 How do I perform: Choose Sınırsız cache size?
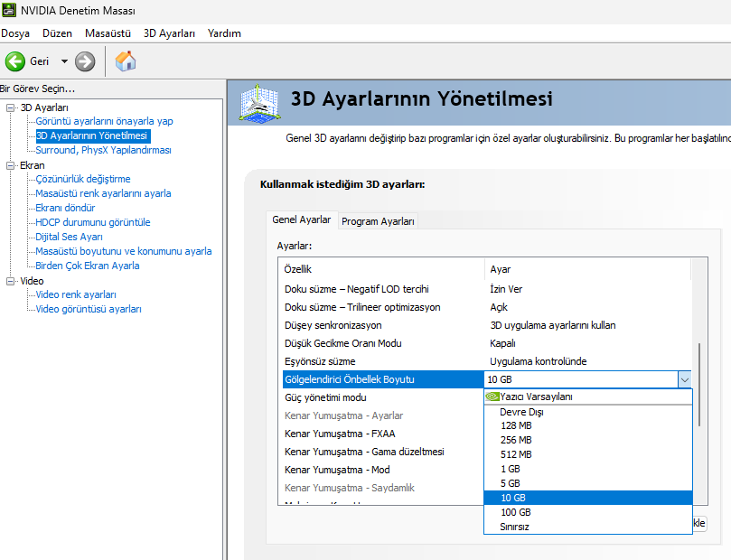point(588,527)
